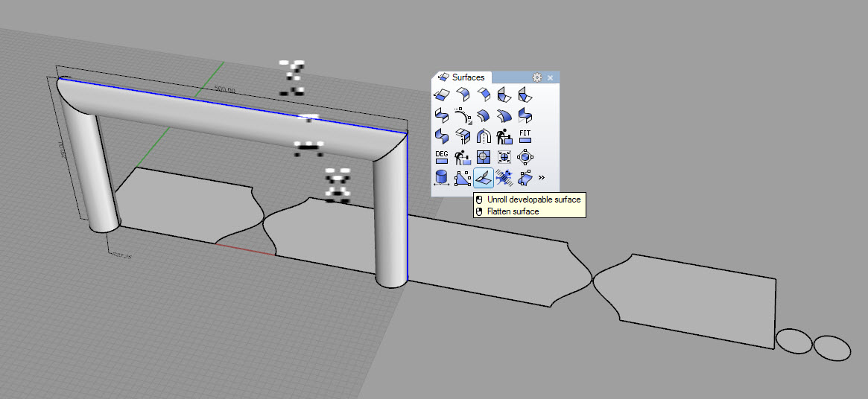Image resolution: width=868 pixels, height=399 pixels.
Task: Click the 500.00 dimension text
Action: pyautogui.click(x=224, y=89)
